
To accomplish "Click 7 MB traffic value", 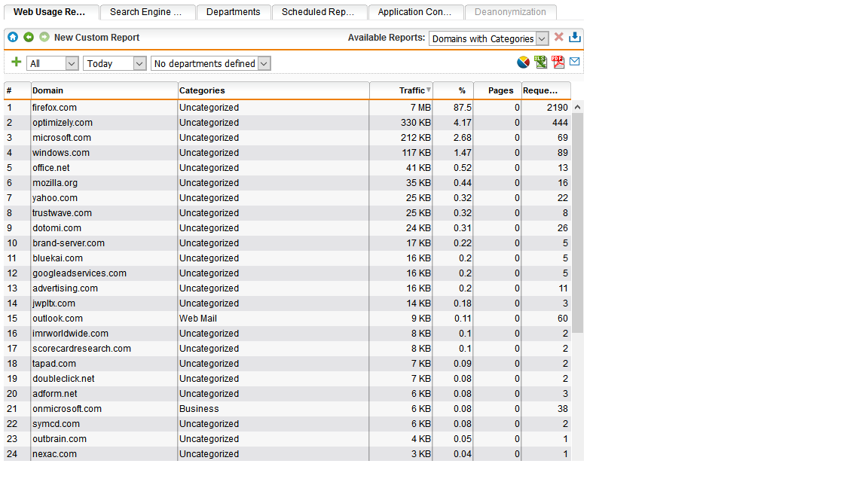I will (x=420, y=108).
